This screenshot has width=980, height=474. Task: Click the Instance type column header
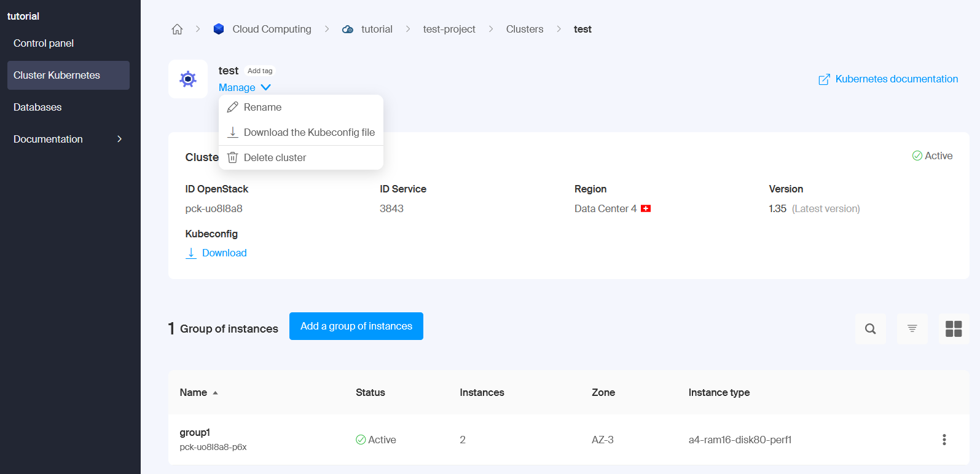pyautogui.click(x=719, y=392)
